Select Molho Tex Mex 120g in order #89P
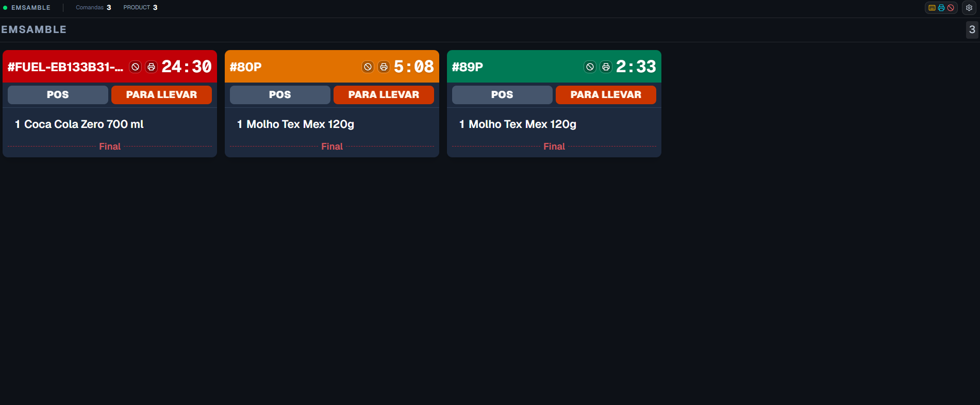Viewport: 980px width, 405px height. tap(518, 124)
